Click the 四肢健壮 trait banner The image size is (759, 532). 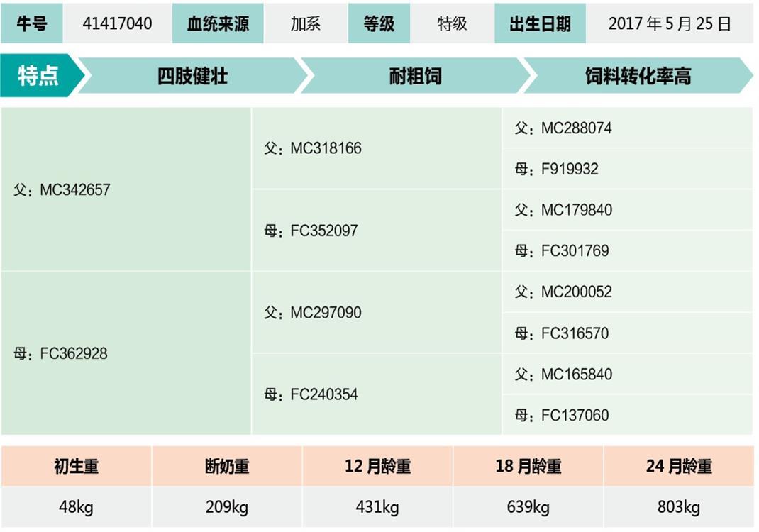coord(193,76)
